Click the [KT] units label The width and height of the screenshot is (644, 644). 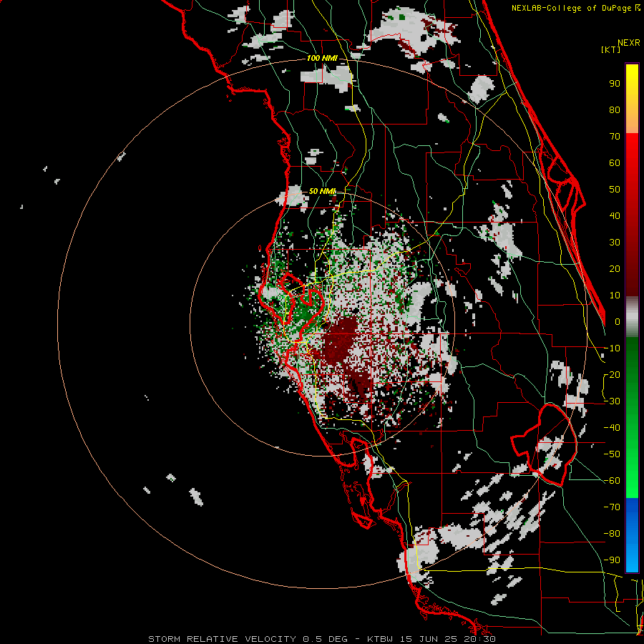[610, 49]
